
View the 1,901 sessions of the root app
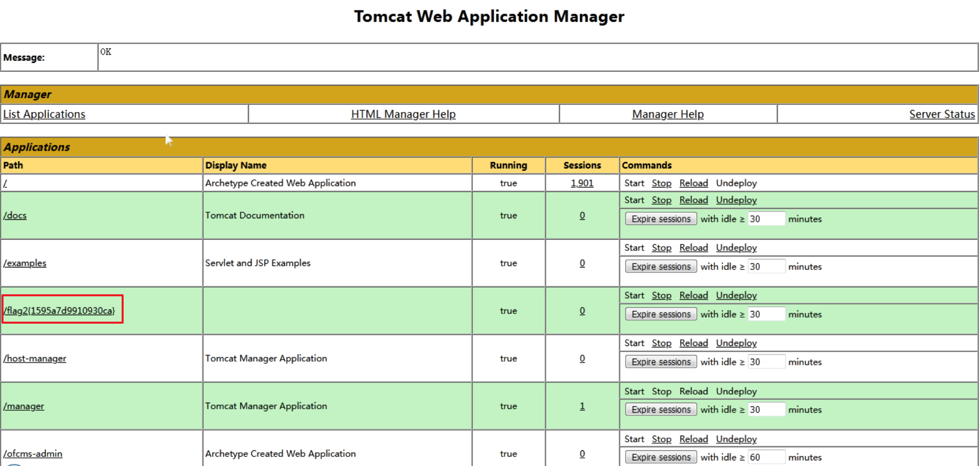click(582, 183)
